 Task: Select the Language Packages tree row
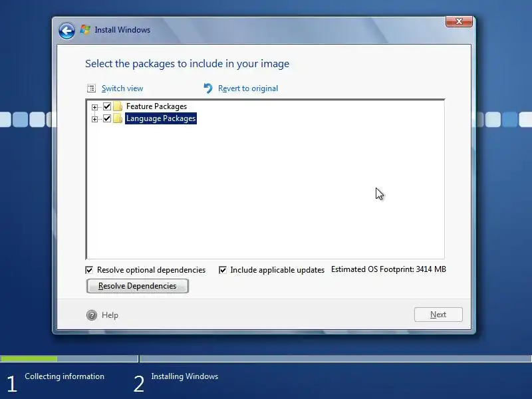click(x=161, y=118)
